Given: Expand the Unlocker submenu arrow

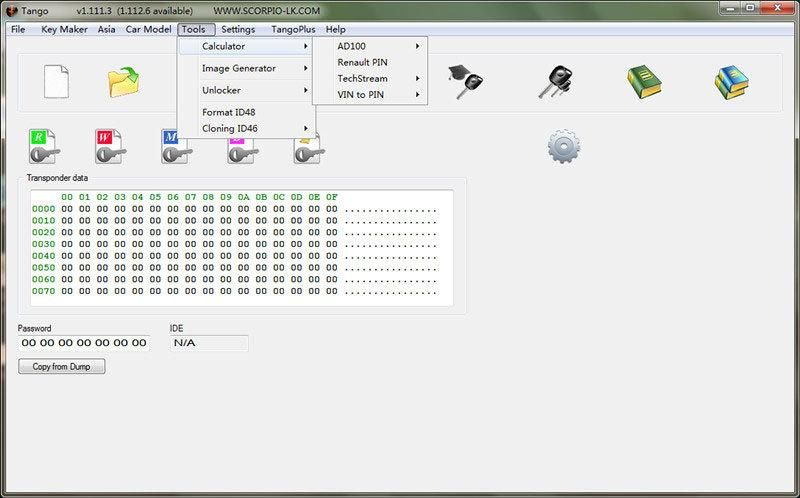Looking at the screenshot, I should (x=305, y=90).
